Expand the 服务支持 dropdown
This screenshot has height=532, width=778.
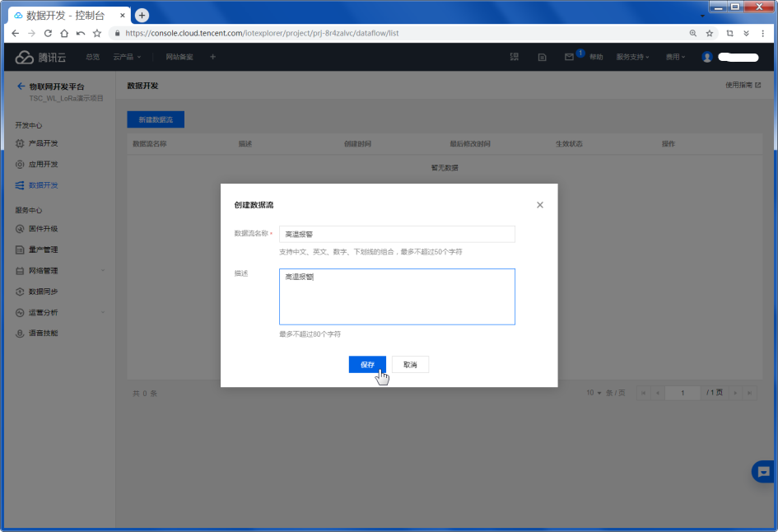(x=632, y=57)
